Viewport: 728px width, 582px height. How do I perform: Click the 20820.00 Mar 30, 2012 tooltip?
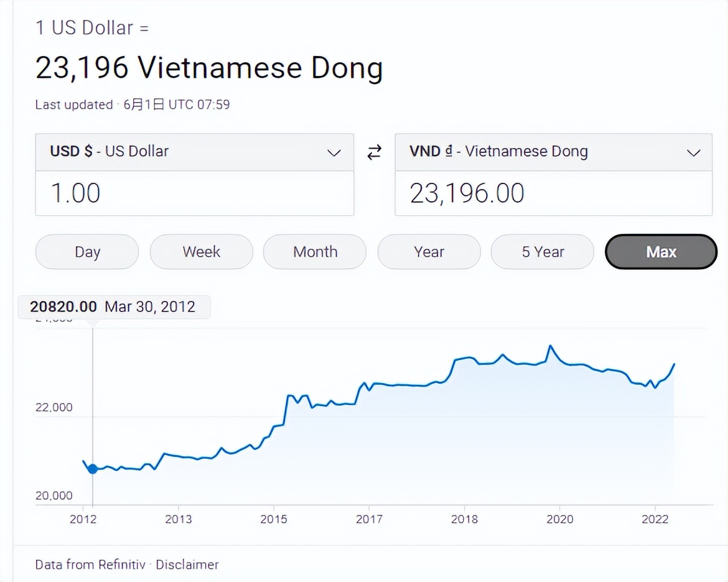[113, 307]
